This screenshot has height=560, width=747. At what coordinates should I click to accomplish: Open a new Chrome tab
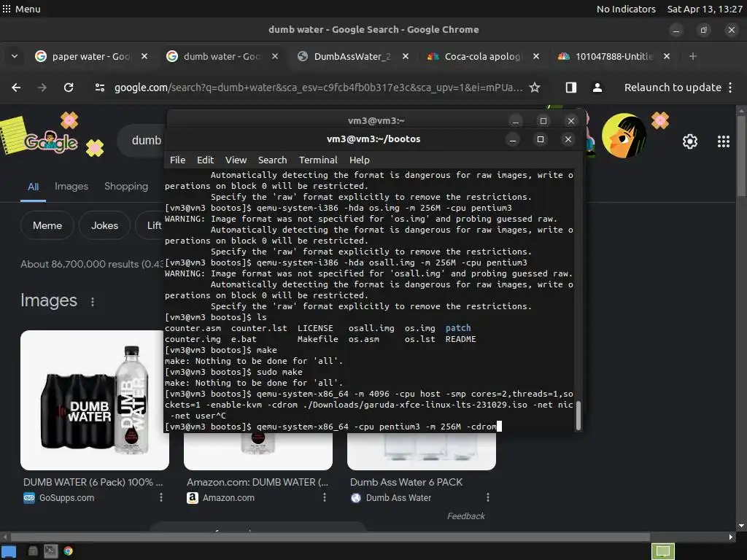pos(693,56)
